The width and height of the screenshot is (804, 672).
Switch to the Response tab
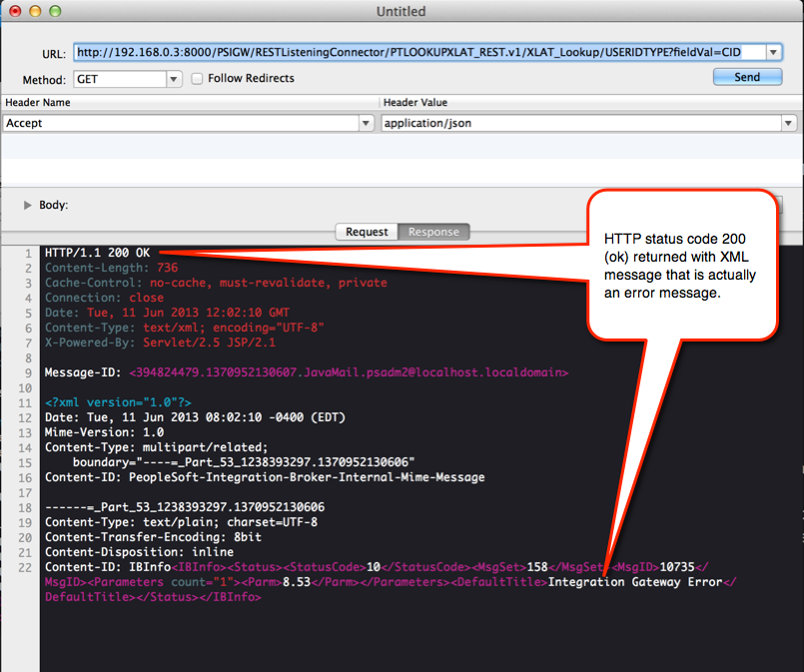tap(433, 232)
